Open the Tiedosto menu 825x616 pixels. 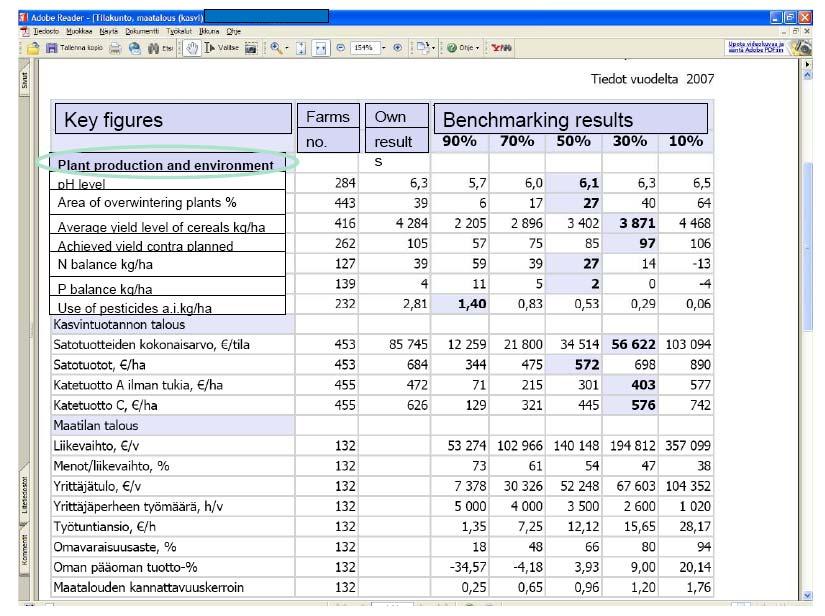[46, 32]
